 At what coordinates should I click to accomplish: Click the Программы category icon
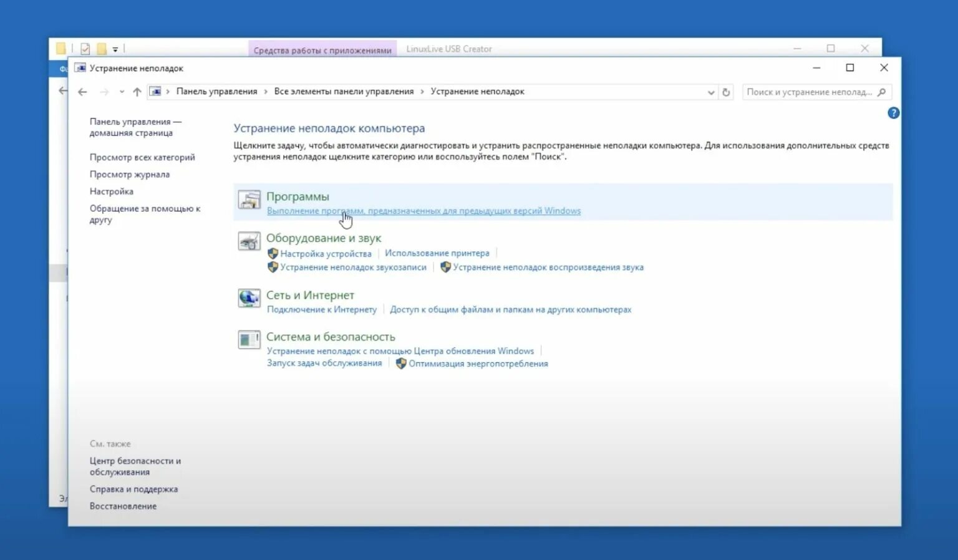[249, 200]
